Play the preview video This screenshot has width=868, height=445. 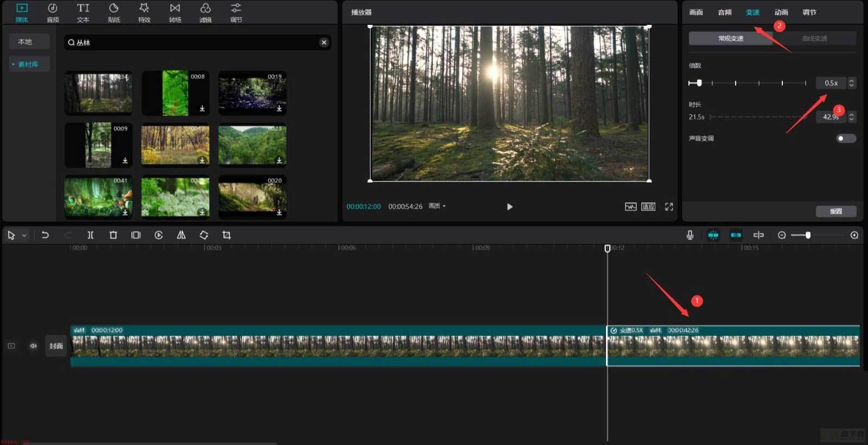tap(509, 207)
